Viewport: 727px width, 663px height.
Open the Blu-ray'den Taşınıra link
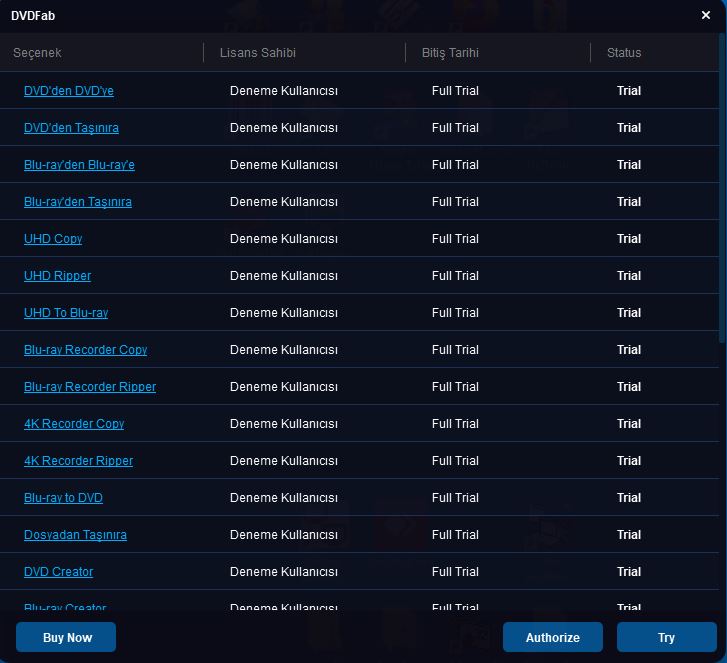78,202
